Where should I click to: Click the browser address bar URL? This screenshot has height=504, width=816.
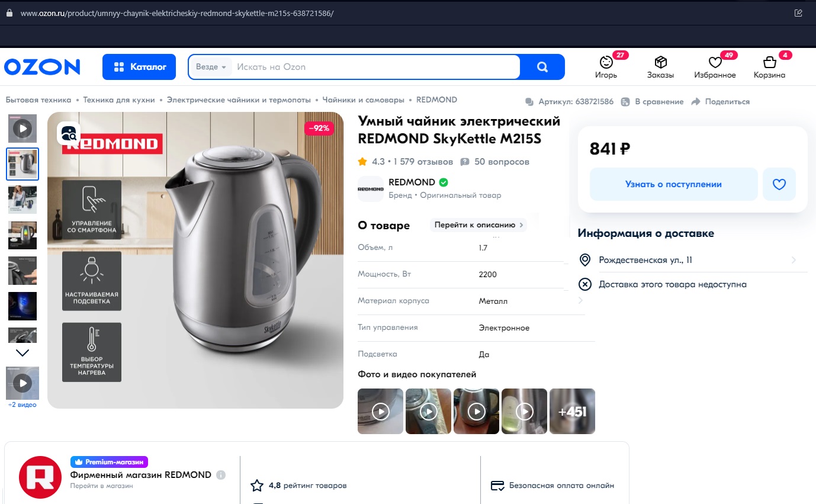[177, 12]
